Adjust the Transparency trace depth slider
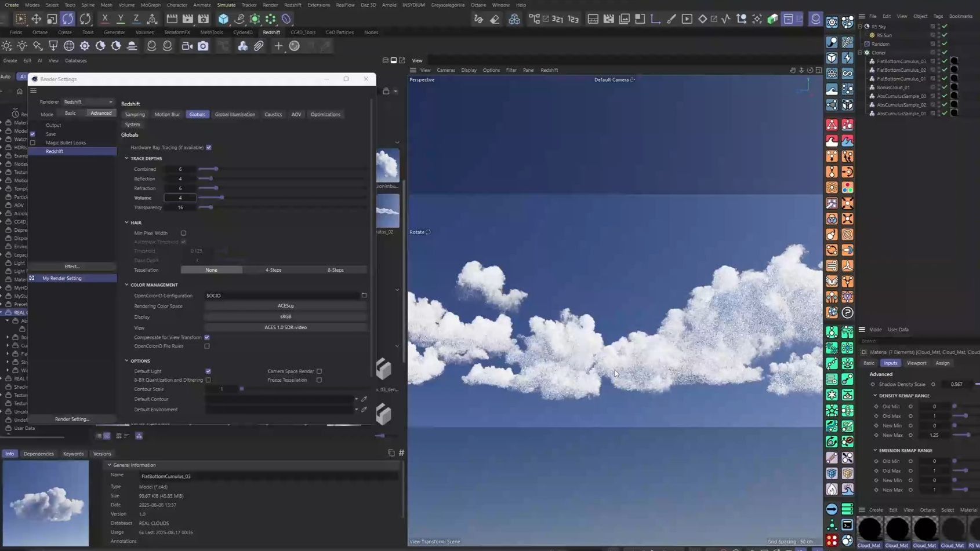980x551 pixels. click(210, 207)
